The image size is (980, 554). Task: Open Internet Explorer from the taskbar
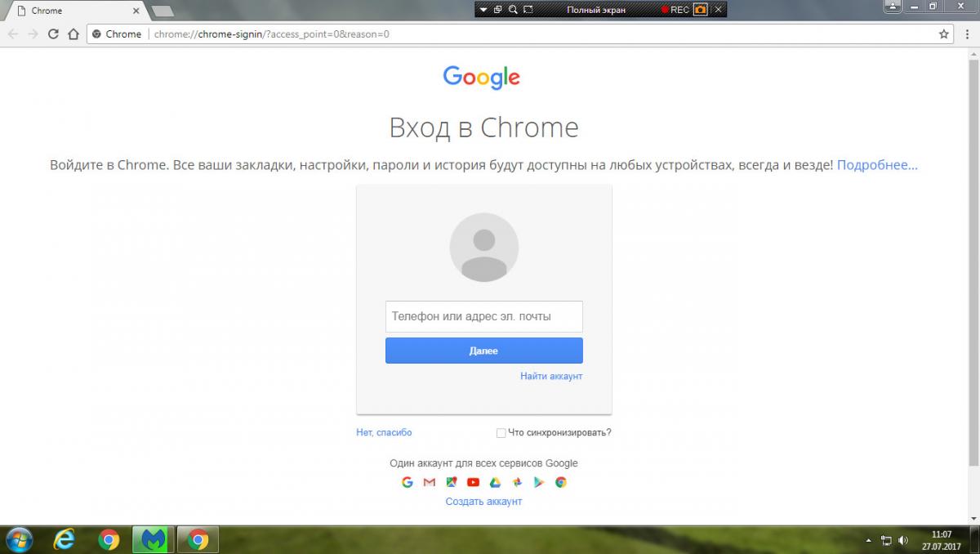pos(63,539)
